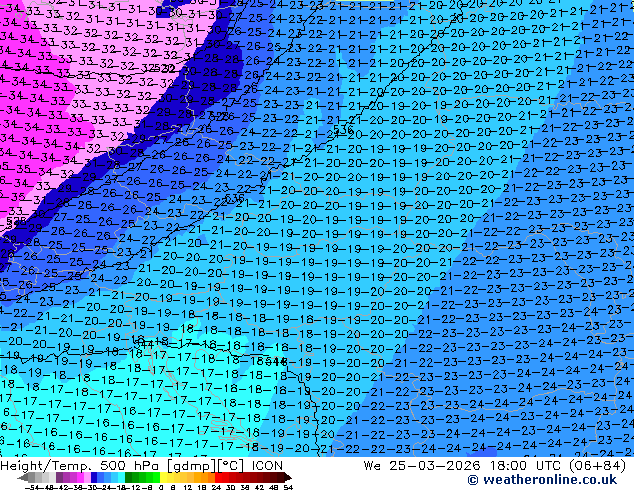
Task: Select the '[gdmp]' unit label
Action: click(x=190, y=466)
